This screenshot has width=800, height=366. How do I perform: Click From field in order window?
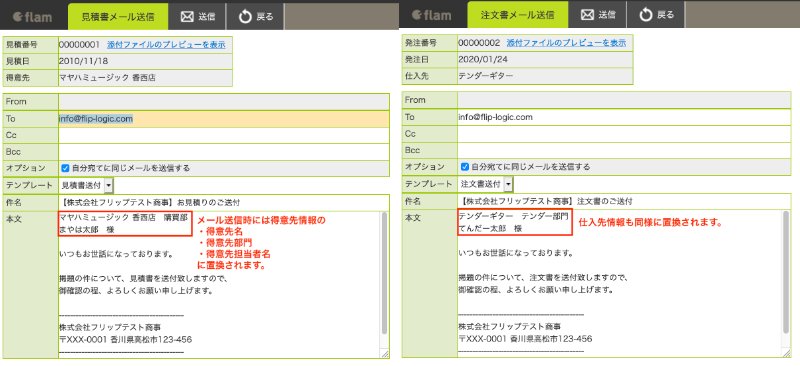[x=623, y=100]
